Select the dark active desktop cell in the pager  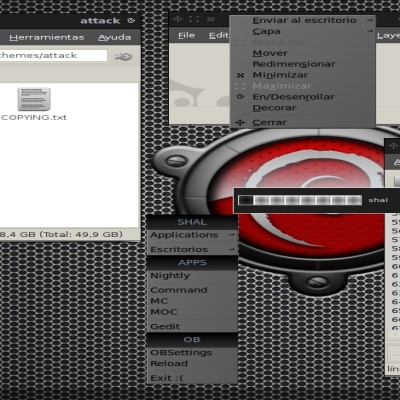click(x=246, y=200)
